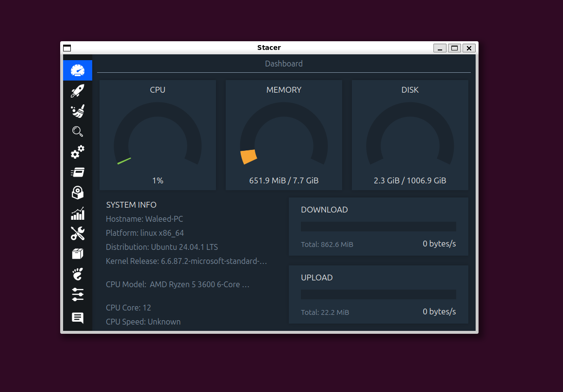
Task: Open the Uninstaller section
Action: (78, 193)
